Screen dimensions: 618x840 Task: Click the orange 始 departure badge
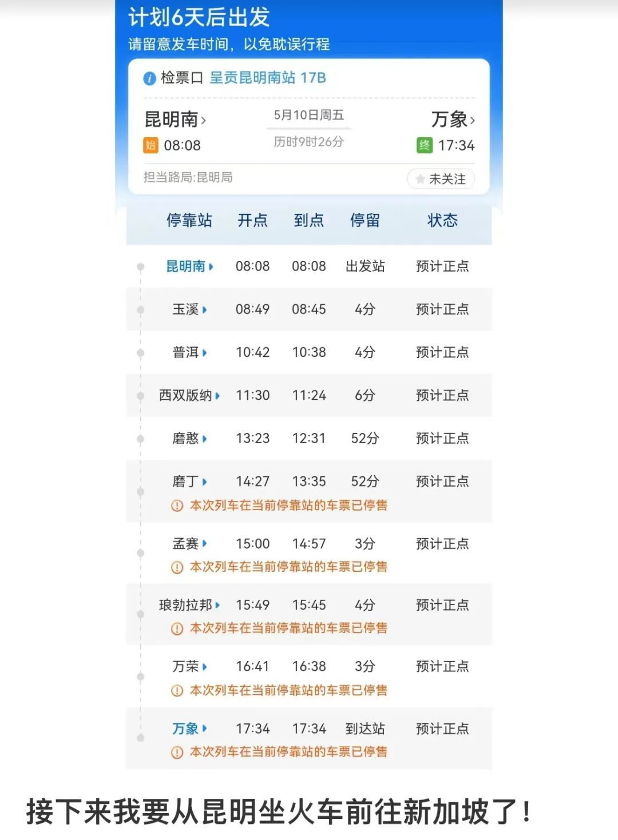[152, 146]
